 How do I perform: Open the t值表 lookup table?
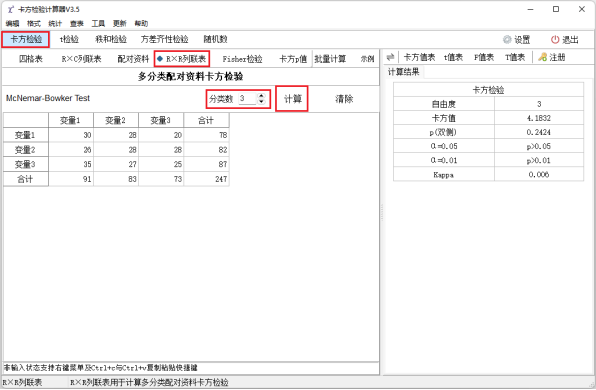coord(453,57)
